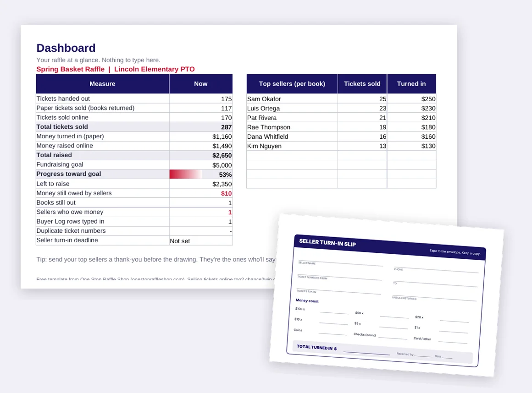Click the "TOTAL TURNED IN $" label
532x393 pixels.
[316, 347]
